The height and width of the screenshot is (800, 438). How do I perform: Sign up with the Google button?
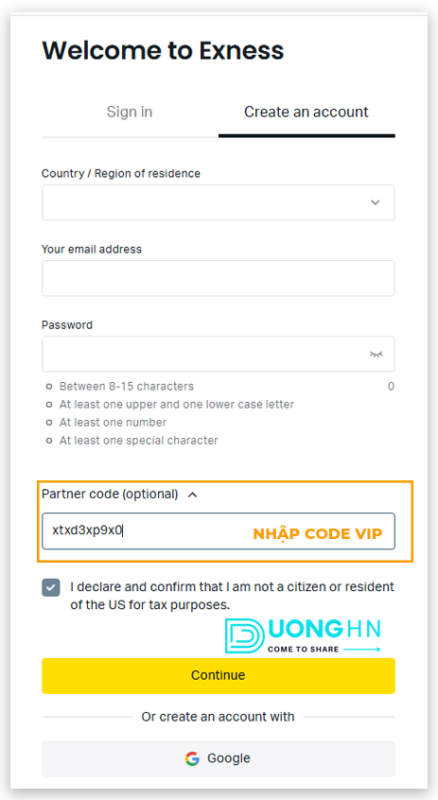click(218, 759)
